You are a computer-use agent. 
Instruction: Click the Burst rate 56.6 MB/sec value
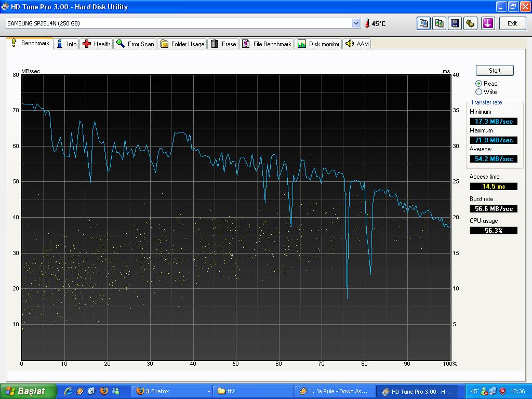tap(494, 209)
